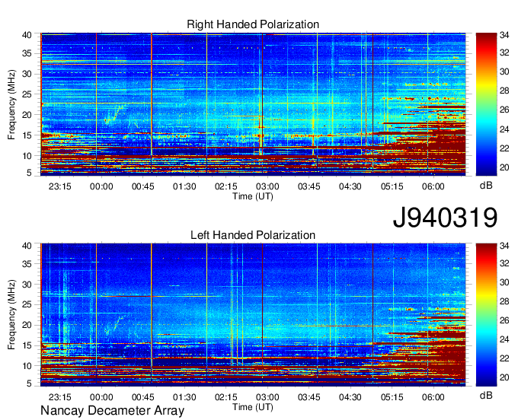Image resolution: width=518 pixels, height=420 pixels.
Task: Click the Right Handed Polarization spectrogram image
Action: point(253,104)
